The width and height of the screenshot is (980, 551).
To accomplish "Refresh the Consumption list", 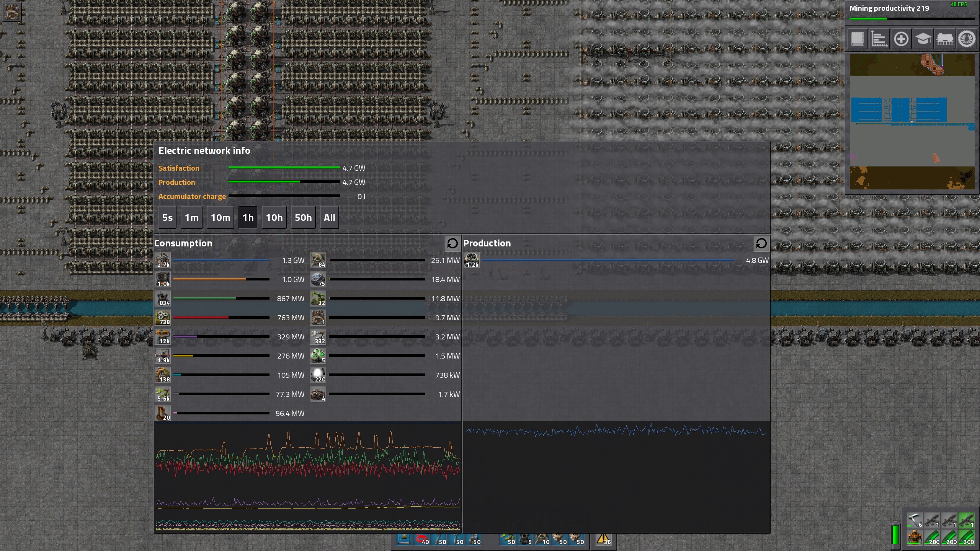I will pyautogui.click(x=452, y=243).
